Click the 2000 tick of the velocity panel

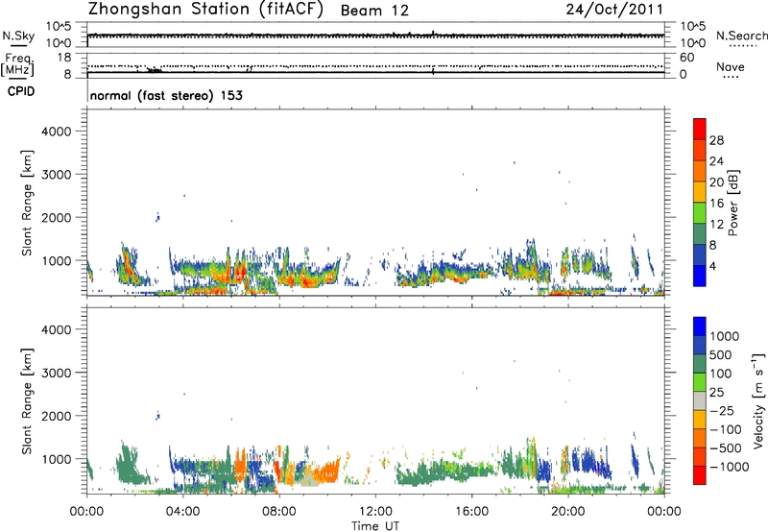[57, 416]
